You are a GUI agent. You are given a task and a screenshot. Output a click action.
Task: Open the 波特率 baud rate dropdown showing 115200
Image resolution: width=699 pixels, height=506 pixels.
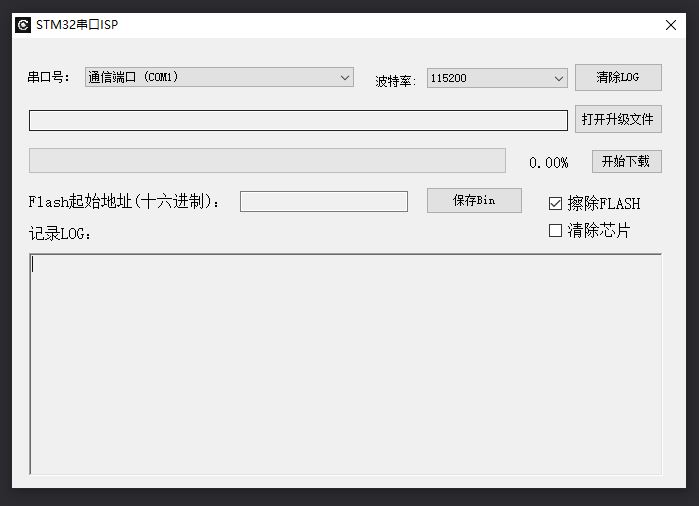[497, 78]
